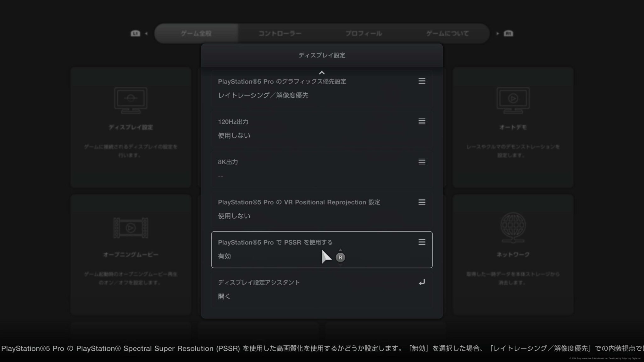Open options list for 8K出力
644x362 pixels.
coord(422,162)
